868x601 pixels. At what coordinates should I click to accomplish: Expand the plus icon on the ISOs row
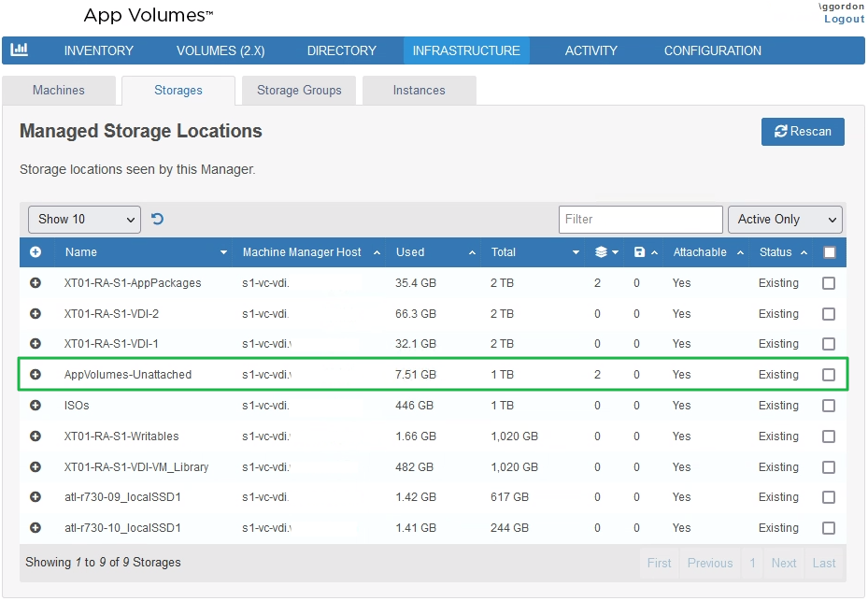coord(36,405)
